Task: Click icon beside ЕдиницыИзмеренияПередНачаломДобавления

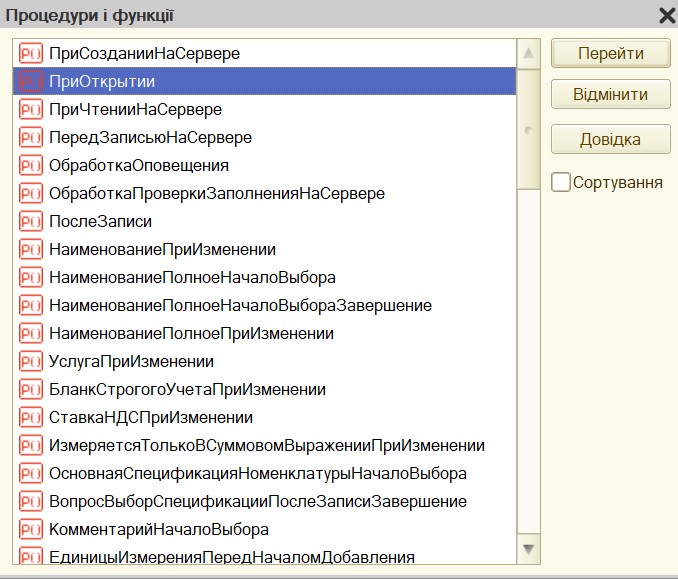Action: tap(31, 555)
